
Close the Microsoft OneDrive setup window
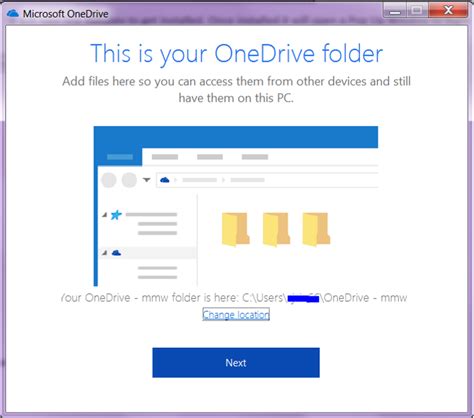(448, 11)
